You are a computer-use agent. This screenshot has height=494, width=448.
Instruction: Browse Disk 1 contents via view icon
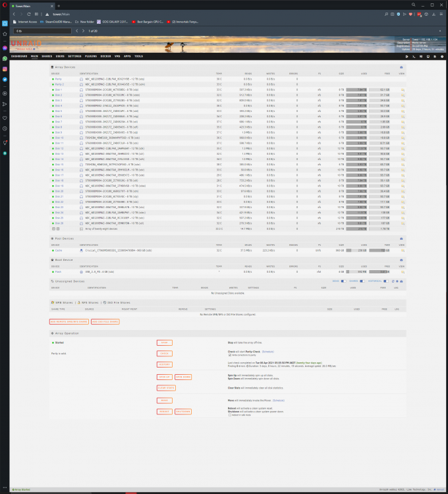tap(403, 90)
